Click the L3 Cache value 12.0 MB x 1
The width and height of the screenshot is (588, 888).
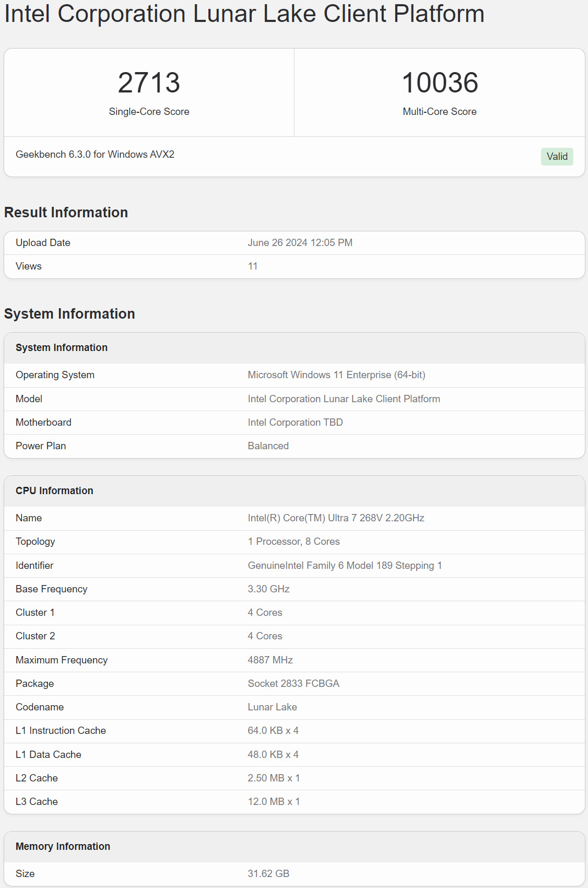[274, 801]
